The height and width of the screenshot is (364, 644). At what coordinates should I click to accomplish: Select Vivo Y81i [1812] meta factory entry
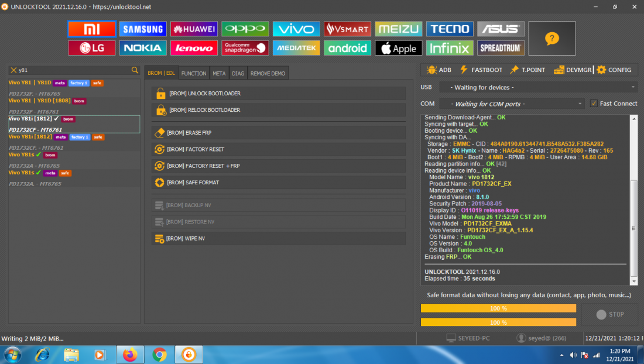pos(74,142)
